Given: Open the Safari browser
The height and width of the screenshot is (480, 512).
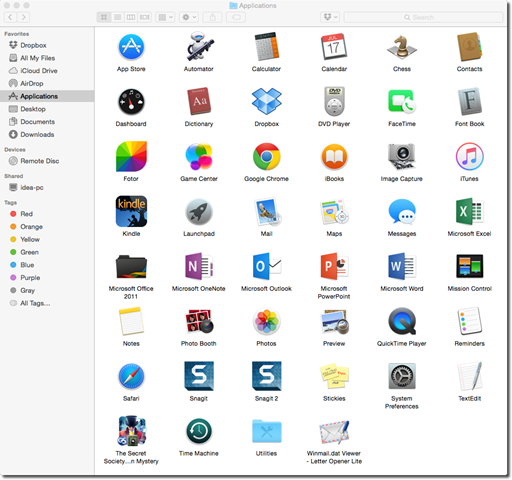Looking at the screenshot, I should pos(131,376).
